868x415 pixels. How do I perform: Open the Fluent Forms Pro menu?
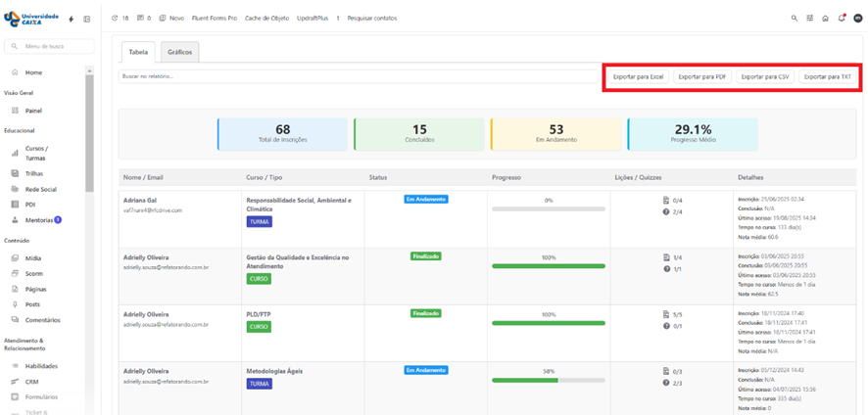pyautogui.click(x=214, y=19)
